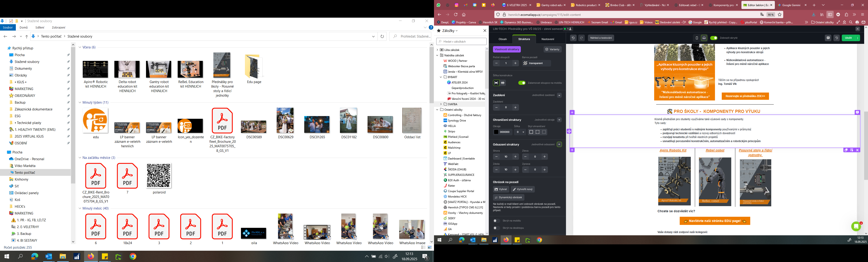This screenshot has width=868, height=262.
Task: Choose full-width construction icon
Action: [x=503, y=83]
